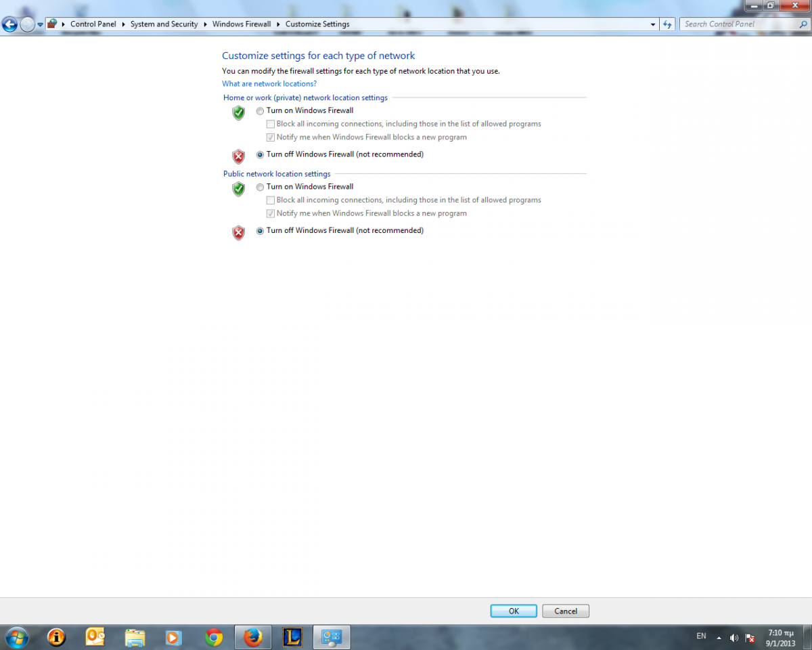The height and width of the screenshot is (650, 812).
Task: Open the Windows Start menu
Action: [x=16, y=637]
